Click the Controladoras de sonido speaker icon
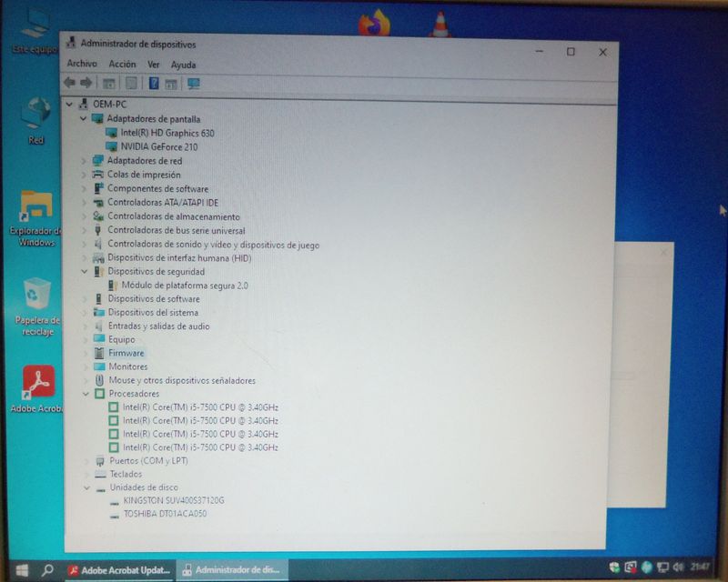The width and height of the screenshot is (728, 582). (x=98, y=244)
